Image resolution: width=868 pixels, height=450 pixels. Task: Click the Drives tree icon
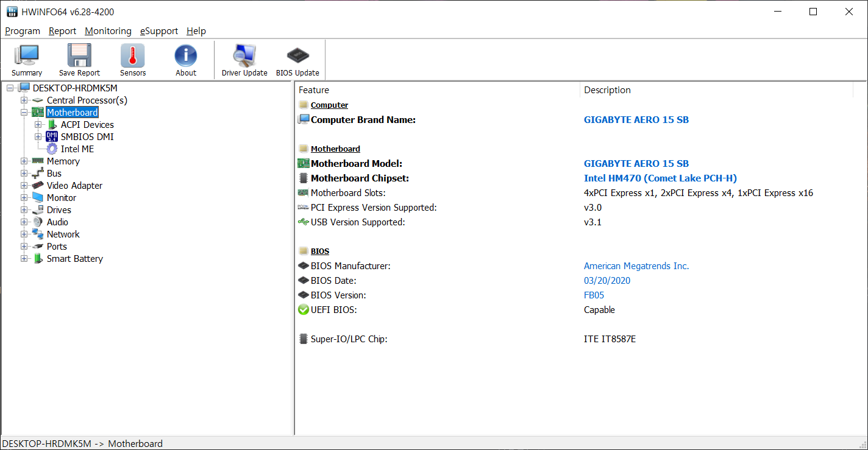click(x=38, y=210)
